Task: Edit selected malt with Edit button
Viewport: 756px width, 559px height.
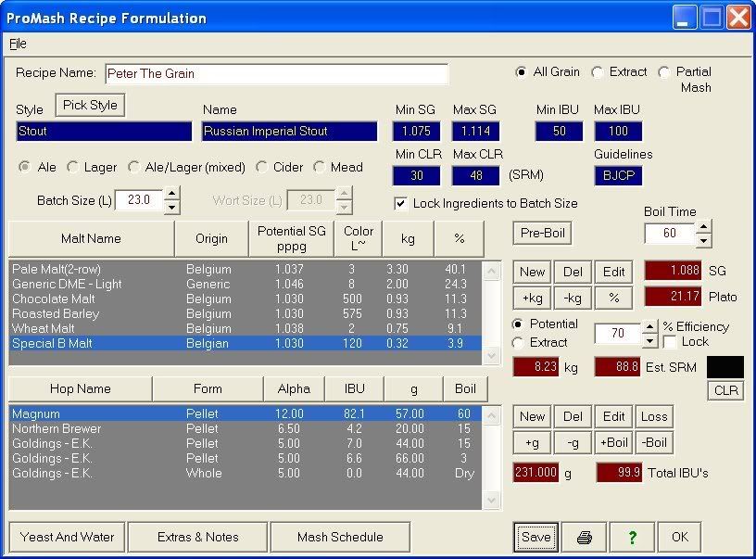Action: click(613, 272)
